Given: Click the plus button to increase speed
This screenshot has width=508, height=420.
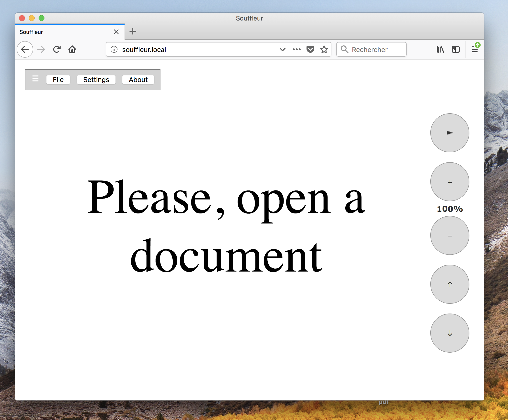Looking at the screenshot, I should [450, 182].
